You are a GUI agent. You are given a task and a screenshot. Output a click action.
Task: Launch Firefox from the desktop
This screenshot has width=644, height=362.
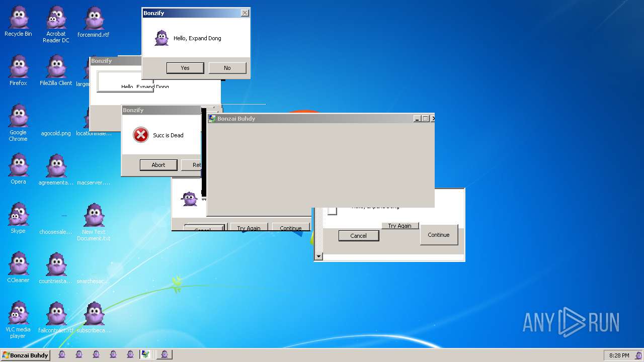point(18,71)
